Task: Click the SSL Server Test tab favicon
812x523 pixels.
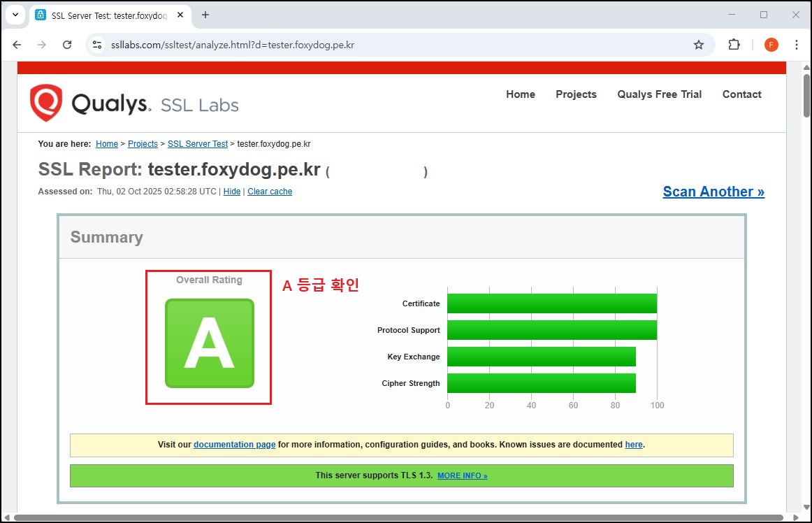Action: coord(41,15)
